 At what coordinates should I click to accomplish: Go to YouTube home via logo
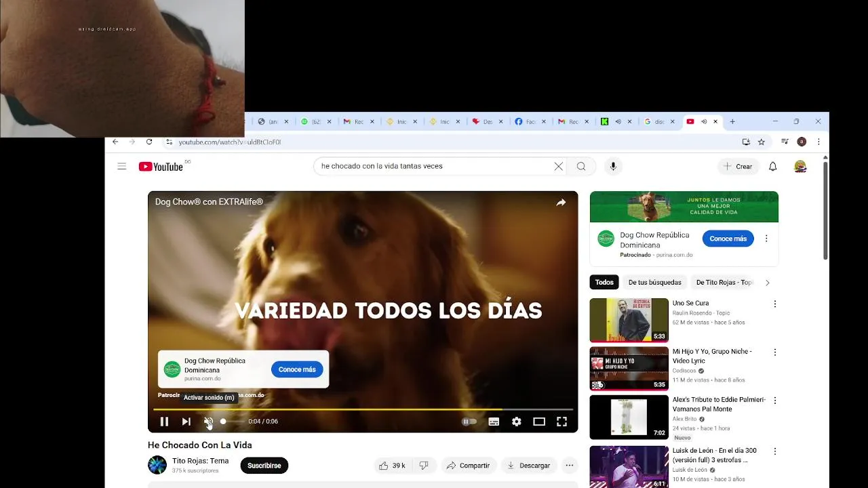coord(161,167)
